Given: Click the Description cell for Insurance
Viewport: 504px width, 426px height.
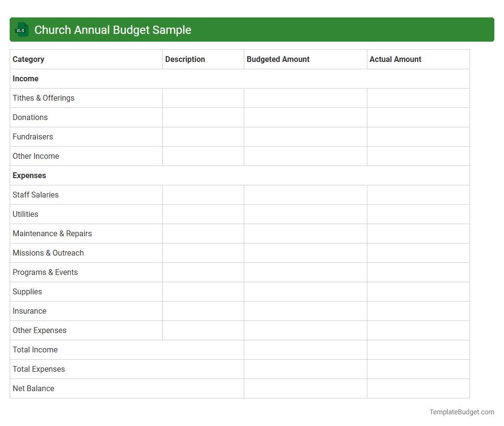Looking at the screenshot, I should click(203, 311).
